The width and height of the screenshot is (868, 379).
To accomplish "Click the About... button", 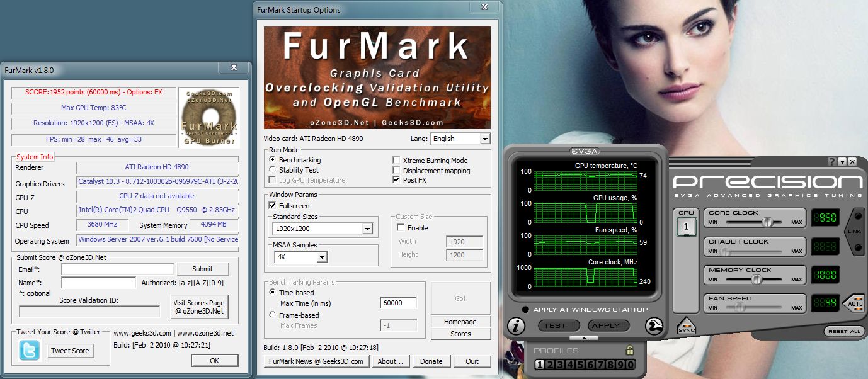I will (x=391, y=361).
